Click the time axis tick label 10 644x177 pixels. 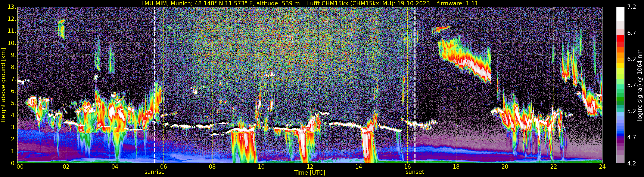click(261, 167)
